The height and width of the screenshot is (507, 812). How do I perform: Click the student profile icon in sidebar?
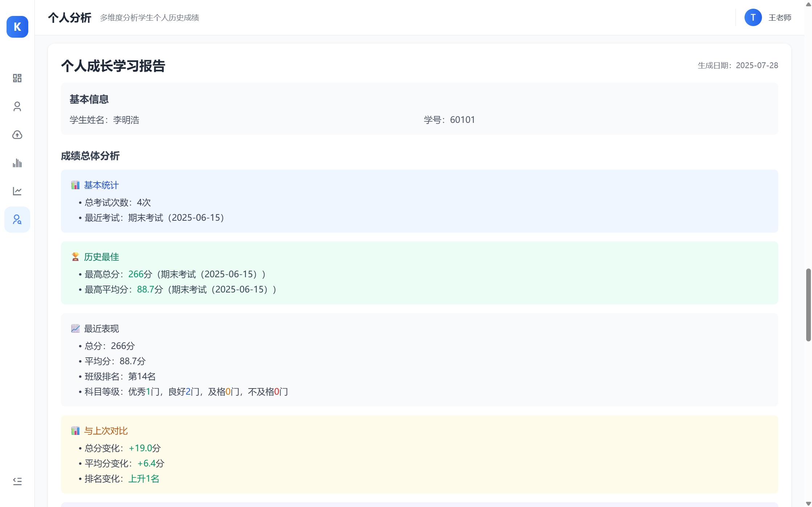click(17, 107)
